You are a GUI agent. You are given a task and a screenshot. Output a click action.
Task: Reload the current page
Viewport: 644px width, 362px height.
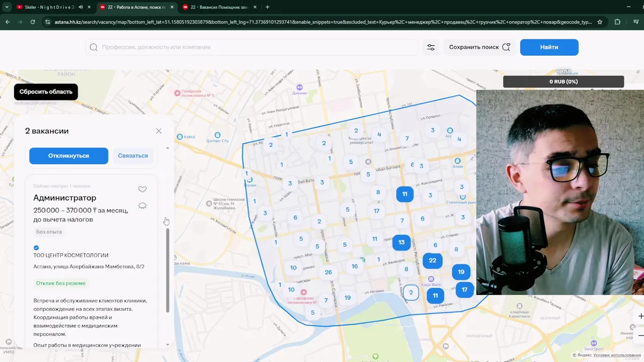pyautogui.click(x=33, y=22)
